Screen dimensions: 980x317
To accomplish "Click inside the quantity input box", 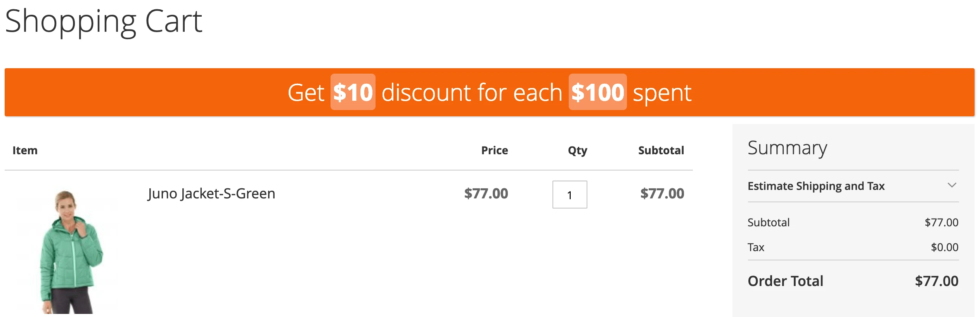I will [570, 195].
